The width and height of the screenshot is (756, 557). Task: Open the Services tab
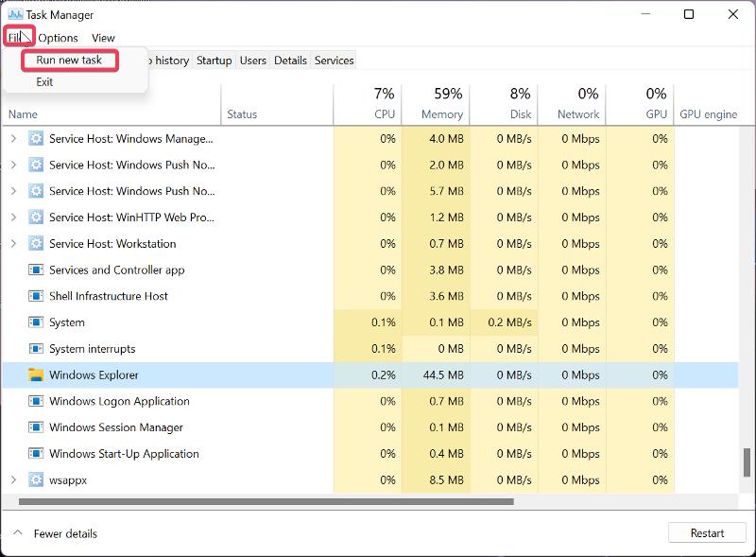[x=334, y=61]
